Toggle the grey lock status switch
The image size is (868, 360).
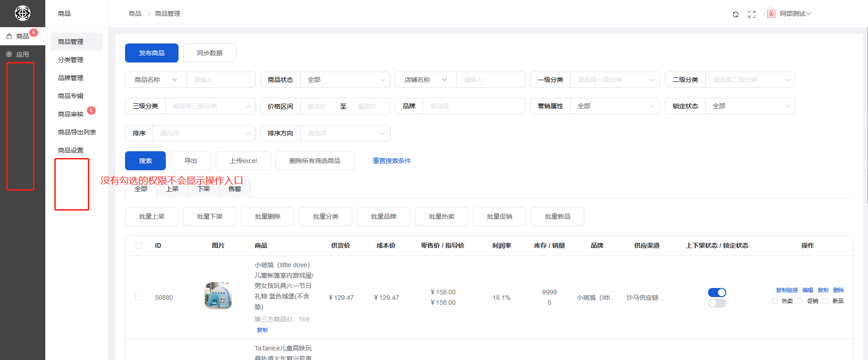point(717,303)
